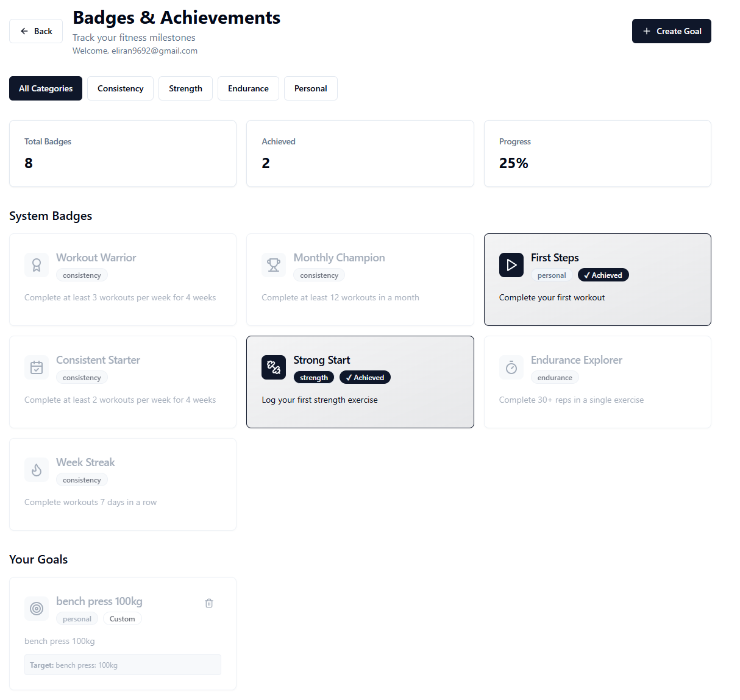
Task: Open the Strength filter
Action: tap(185, 88)
